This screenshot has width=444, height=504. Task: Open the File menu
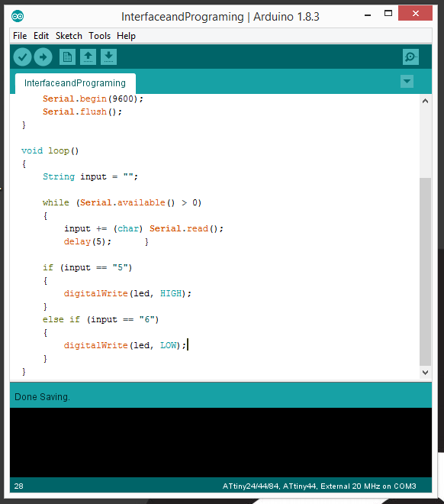coord(20,36)
